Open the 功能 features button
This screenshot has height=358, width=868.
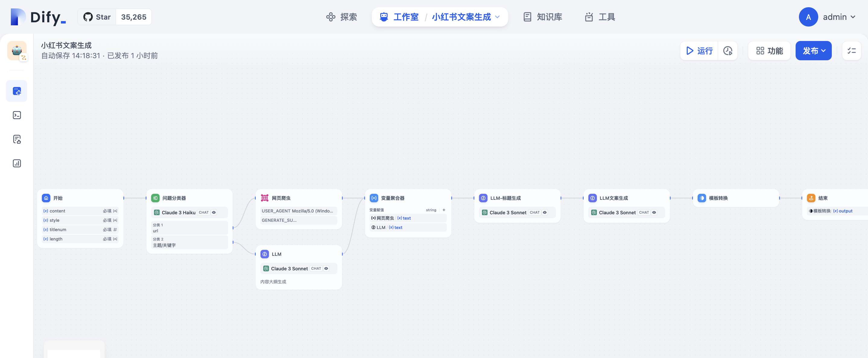click(769, 51)
